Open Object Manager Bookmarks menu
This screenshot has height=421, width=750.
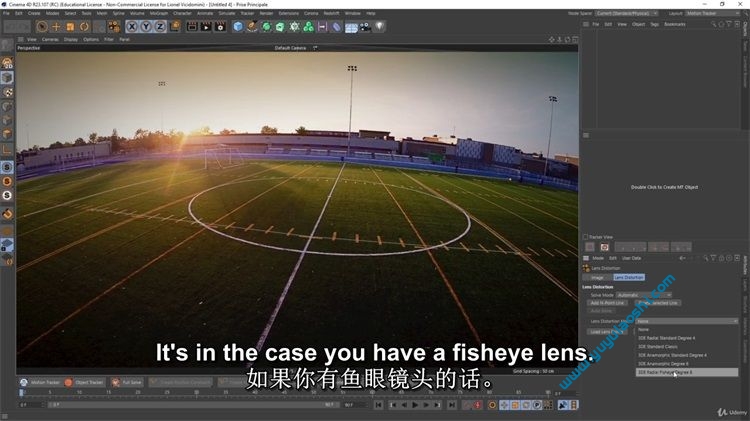click(x=675, y=24)
